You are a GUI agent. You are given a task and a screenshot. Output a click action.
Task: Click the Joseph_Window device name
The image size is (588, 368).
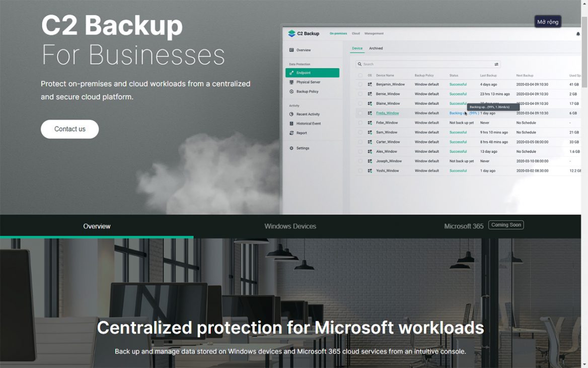pos(389,161)
